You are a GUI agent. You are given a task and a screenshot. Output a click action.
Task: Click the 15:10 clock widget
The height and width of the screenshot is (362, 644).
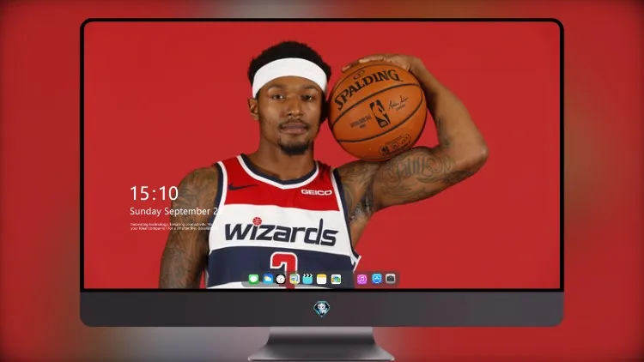tap(154, 193)
